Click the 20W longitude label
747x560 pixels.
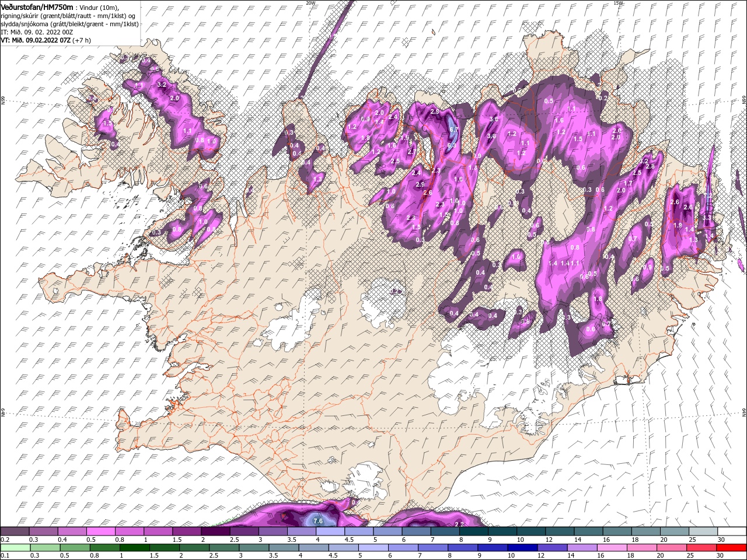click(310, 3)
